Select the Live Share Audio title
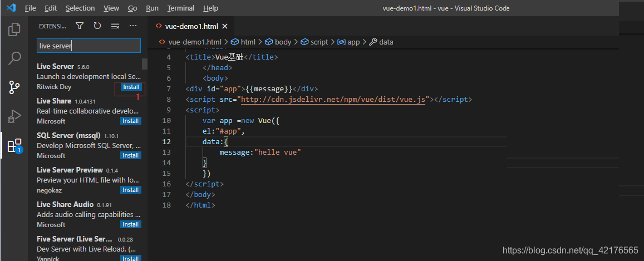Viewport: 644px width, 261px height. [65, 204]
